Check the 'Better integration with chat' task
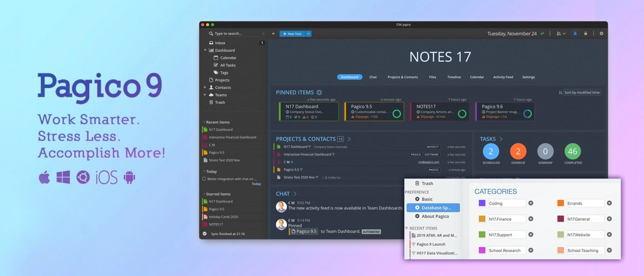The height and width of the screenshot is (276, 644). (204, 178)
